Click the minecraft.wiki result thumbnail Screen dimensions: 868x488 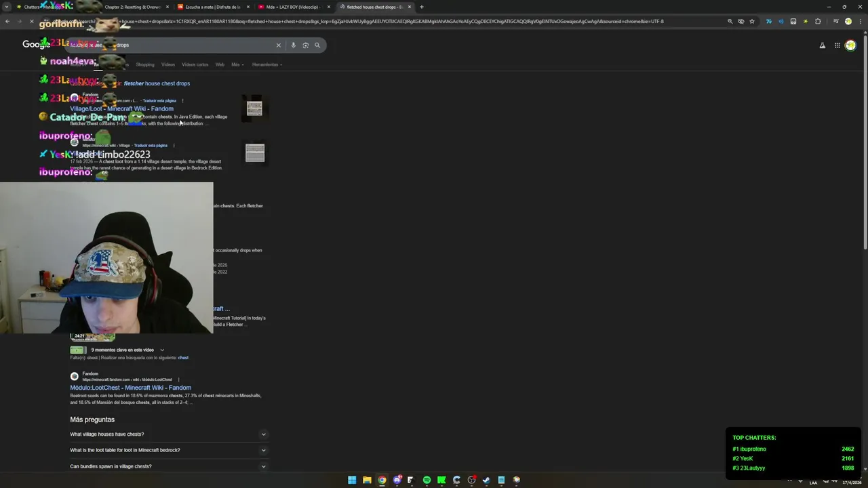click(x=255, y=152)
